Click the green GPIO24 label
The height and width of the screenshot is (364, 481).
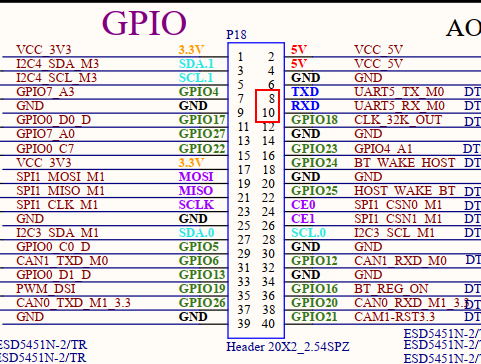point(314,162)
